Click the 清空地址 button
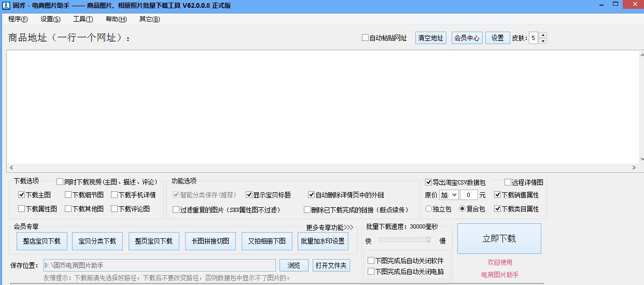The width and height of the screenshot is (644, 285). 431,38
